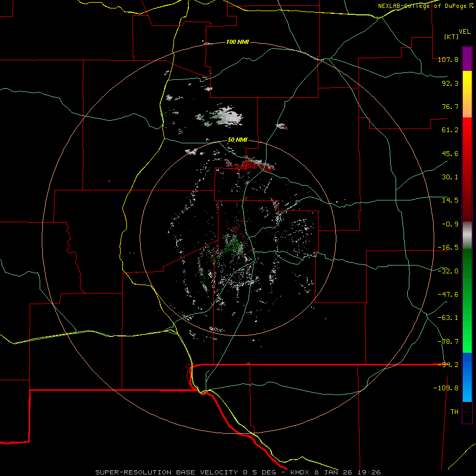Image resolution: width=476 pixels, height=476 pixels.
Task: Click the 50 NMI range ring label
Action: click(x=237, y=140)
